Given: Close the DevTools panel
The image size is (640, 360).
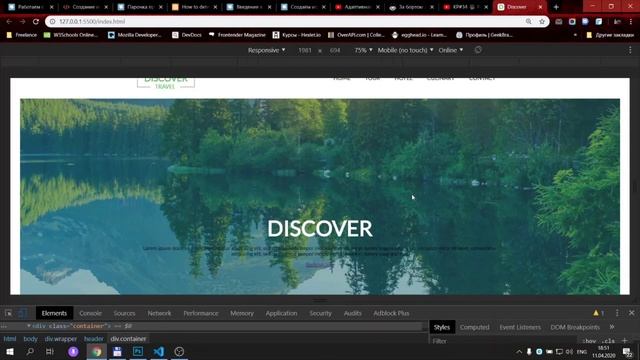Looking at the screenshot, I should [631, 313].
